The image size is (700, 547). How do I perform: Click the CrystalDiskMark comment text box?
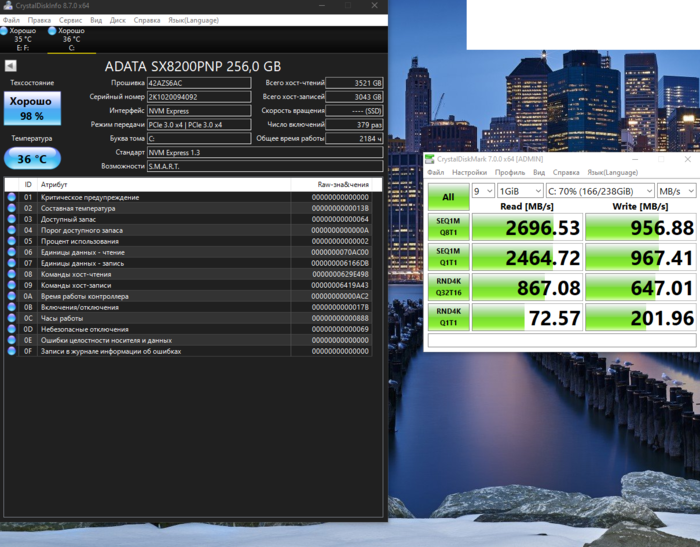(562, 340)
